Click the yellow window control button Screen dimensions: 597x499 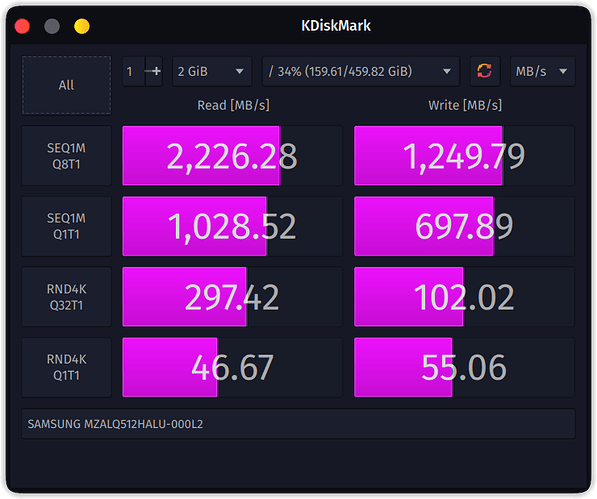point(82,26)
